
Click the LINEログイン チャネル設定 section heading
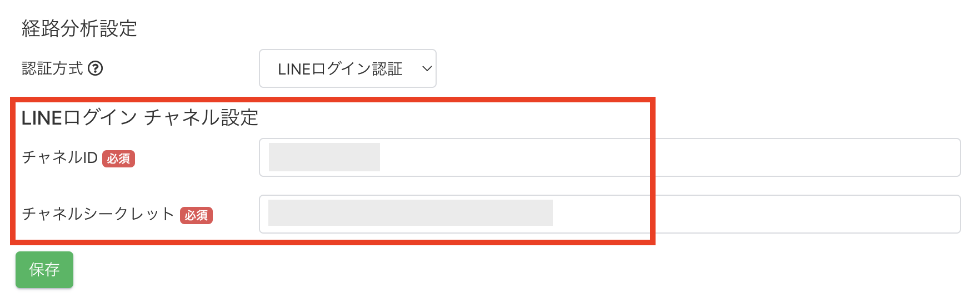140,118
